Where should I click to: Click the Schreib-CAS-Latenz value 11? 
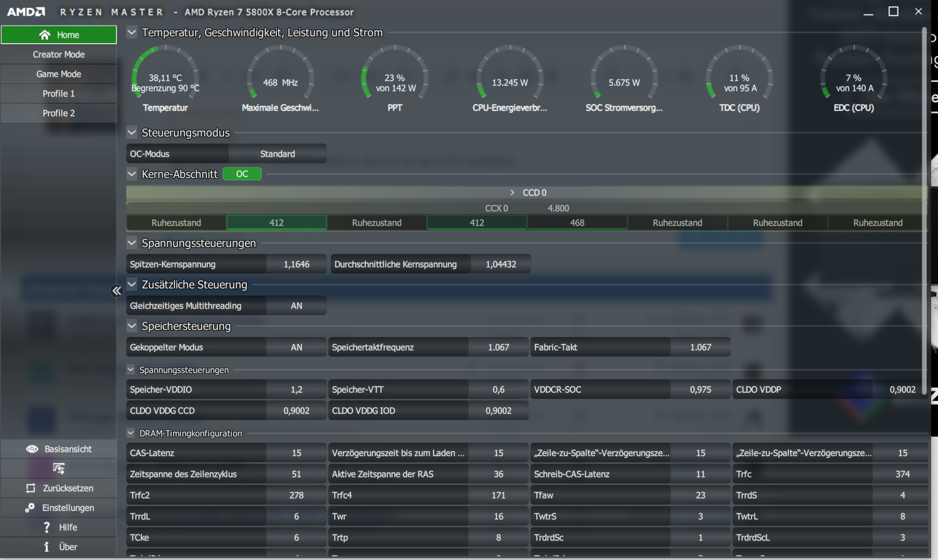click(701, 474)
